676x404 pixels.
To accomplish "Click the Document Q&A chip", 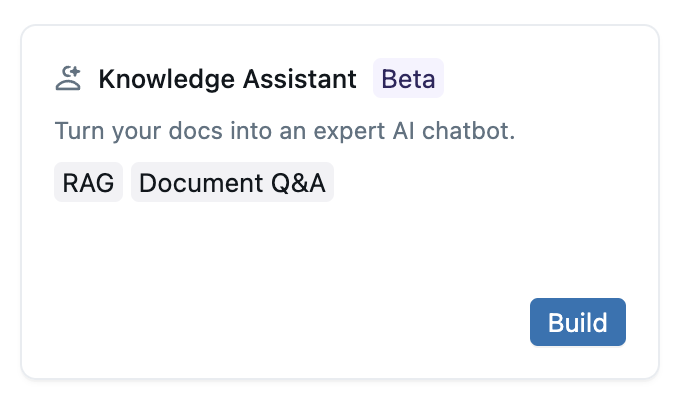I will 232,183.
